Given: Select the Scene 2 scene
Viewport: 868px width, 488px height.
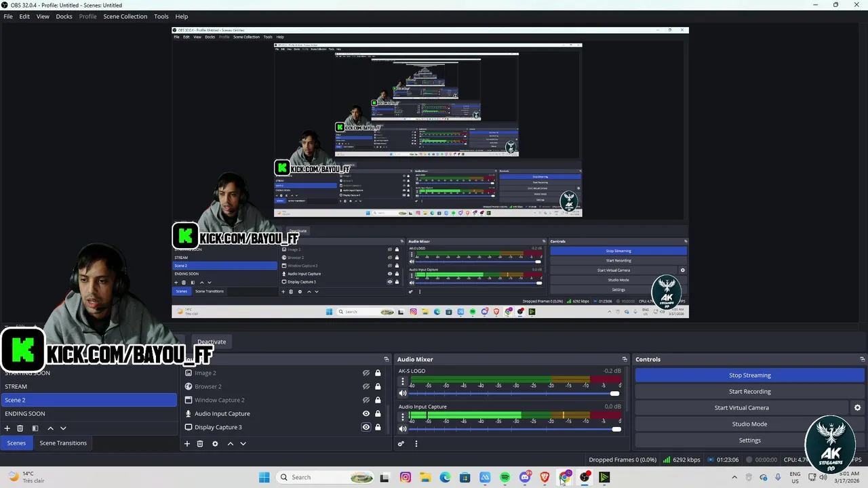Looking at the screenshot, I should pyautogui.click(x=89, y=400).
